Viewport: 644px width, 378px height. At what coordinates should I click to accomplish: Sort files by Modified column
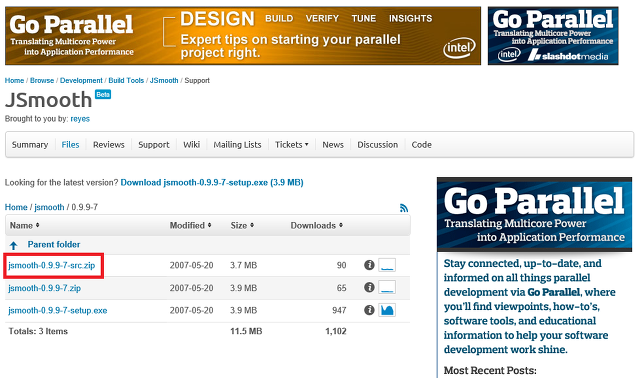point(191,225)
